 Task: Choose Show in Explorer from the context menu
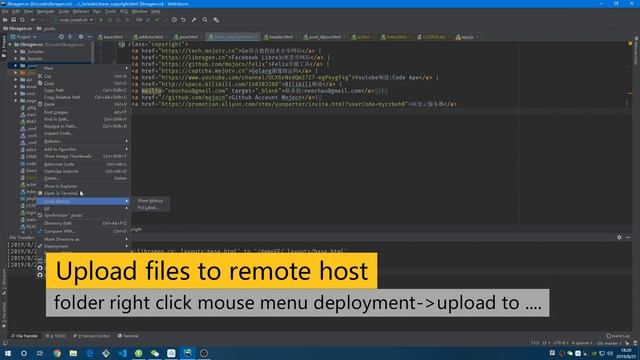tap(83, 186)
